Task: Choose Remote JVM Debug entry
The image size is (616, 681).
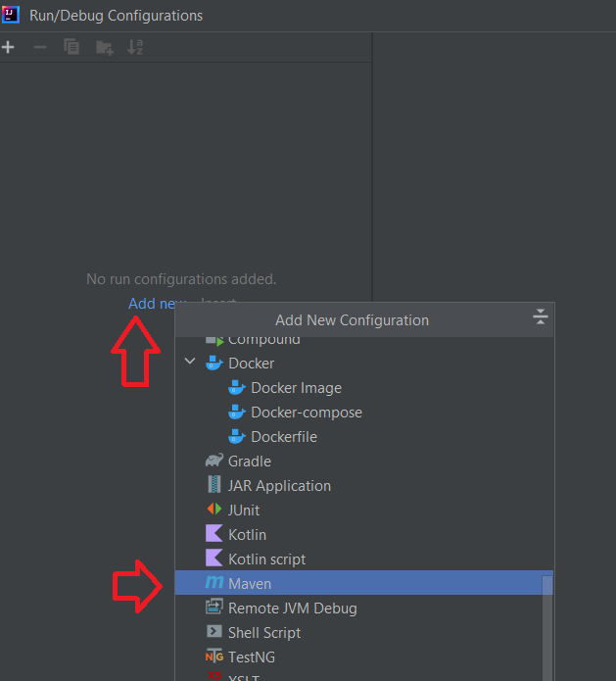Action: (x=364, y=608)
